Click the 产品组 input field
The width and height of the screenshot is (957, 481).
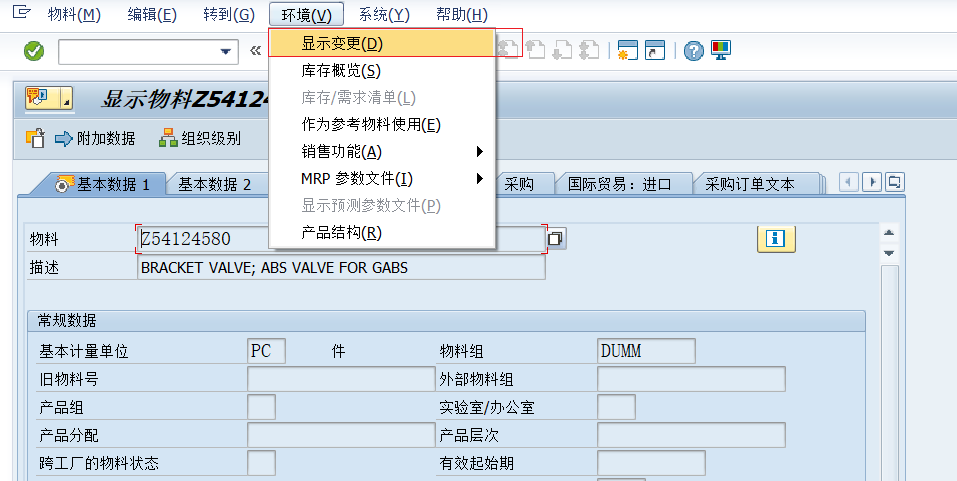click(x=261, y=407)
